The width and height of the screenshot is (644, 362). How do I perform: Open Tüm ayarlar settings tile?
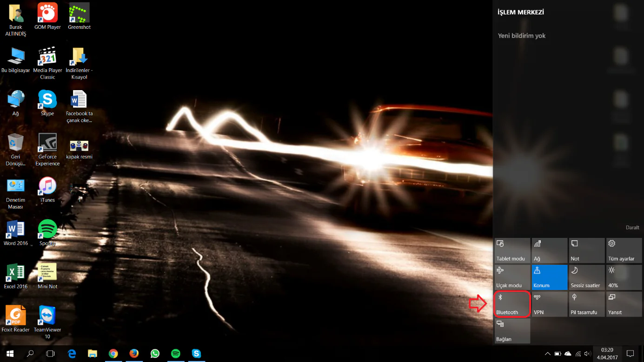tap(624, 250)
